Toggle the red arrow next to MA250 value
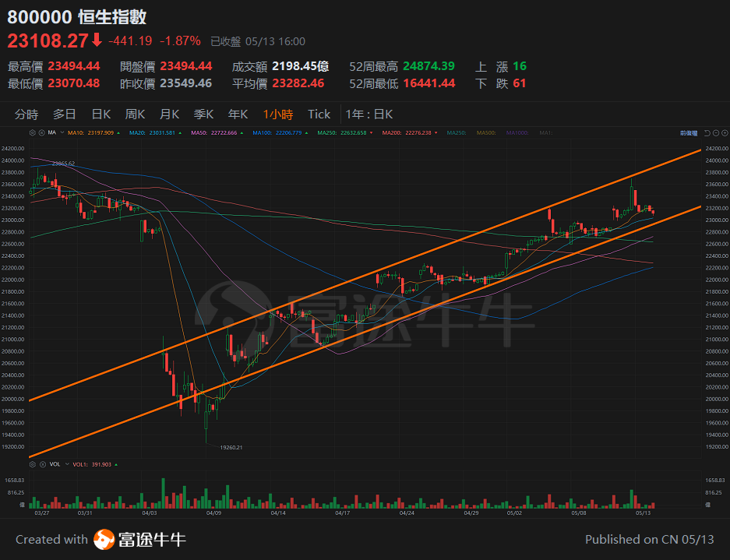This screenshot has width=730, height=560. (x=371, y=133)
